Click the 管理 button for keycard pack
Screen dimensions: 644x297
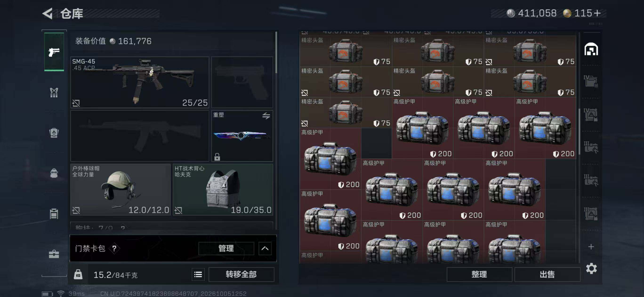(x=226, y=248)
